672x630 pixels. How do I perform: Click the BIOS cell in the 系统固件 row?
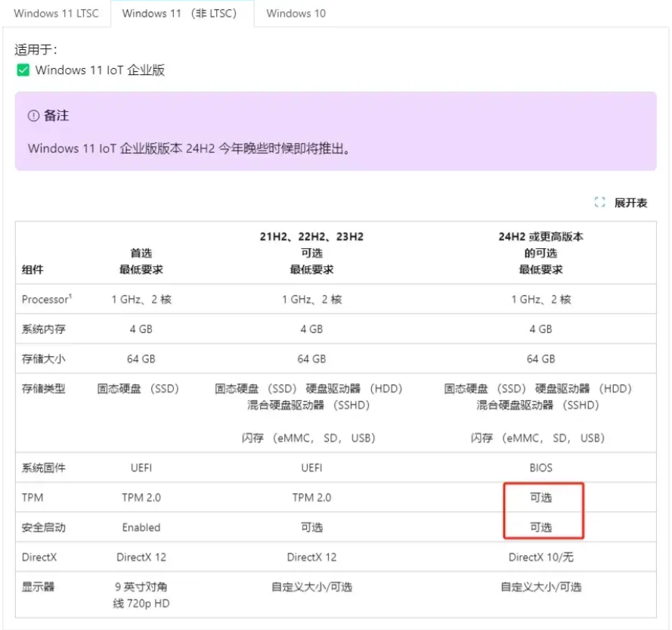point(540,468)
